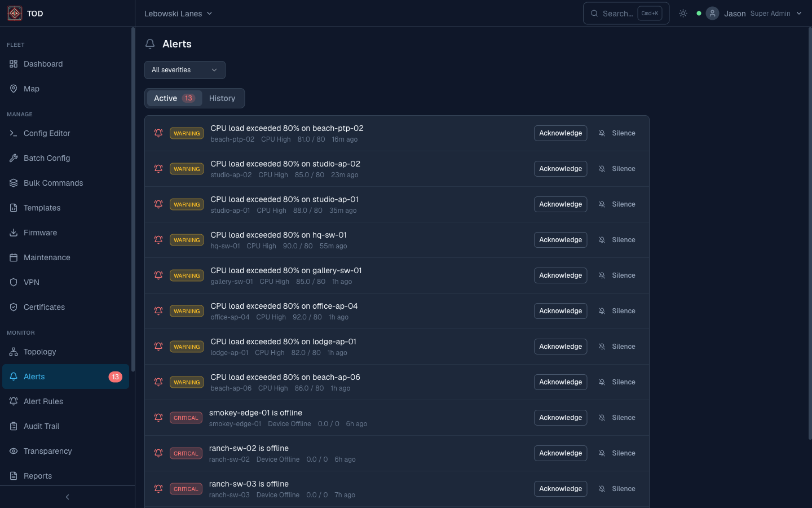Open the Batch Config tool

[47, 158]
